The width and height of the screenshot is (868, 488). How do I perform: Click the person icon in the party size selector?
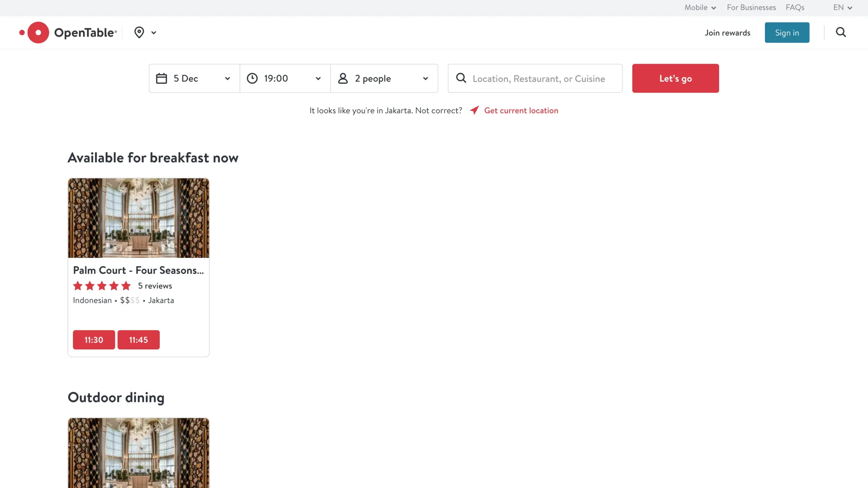343,78
